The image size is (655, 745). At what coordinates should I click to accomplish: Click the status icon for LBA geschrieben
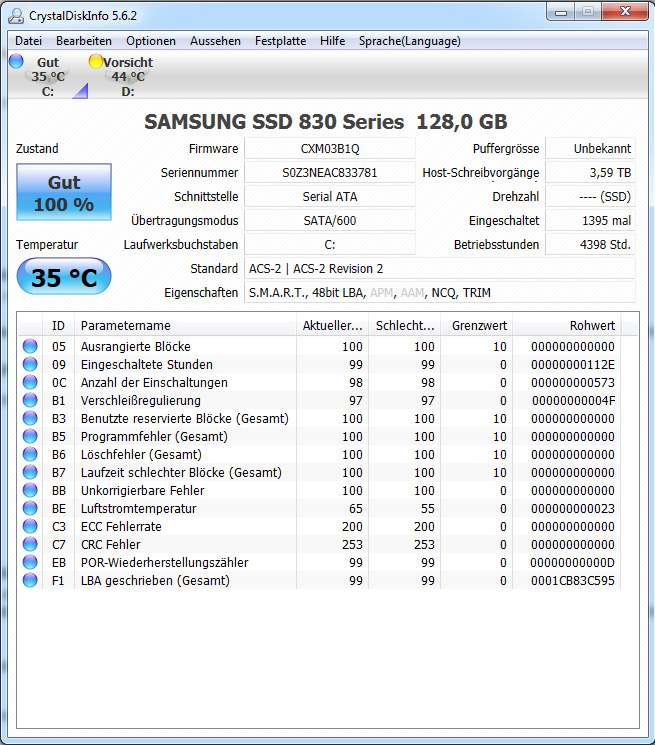pos(30,581)
